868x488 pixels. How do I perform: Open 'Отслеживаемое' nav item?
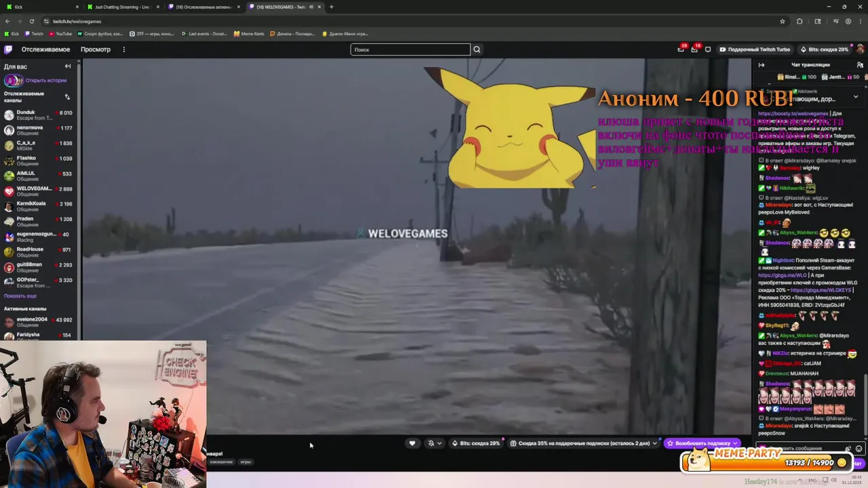tap(45, 49)
